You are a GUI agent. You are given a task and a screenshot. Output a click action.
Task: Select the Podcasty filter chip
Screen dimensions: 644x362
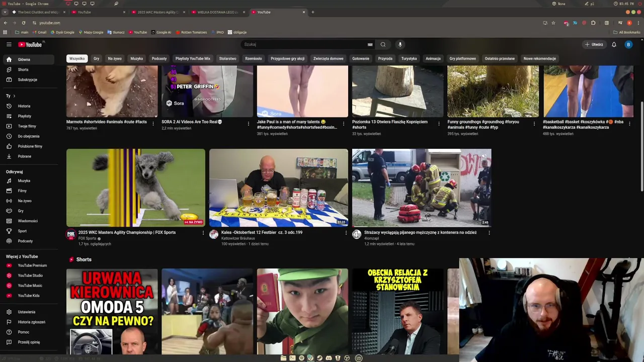pyautogui.click(x=159, y=58)
